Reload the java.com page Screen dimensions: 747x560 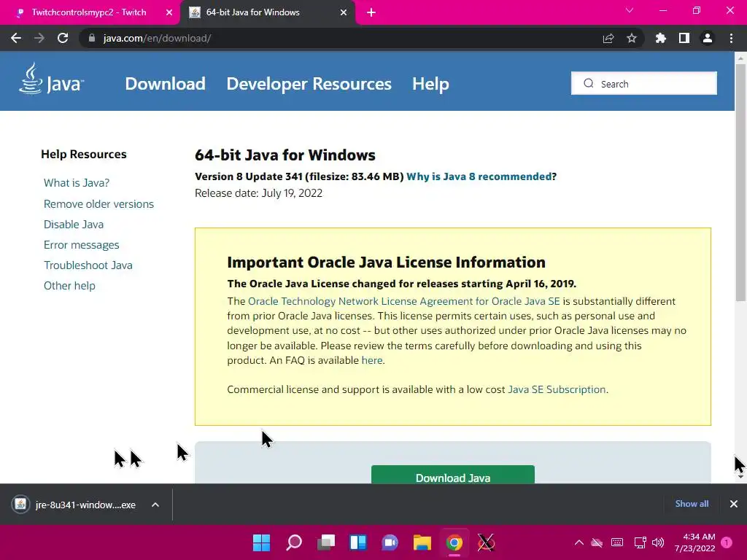[x=63, y=38]
